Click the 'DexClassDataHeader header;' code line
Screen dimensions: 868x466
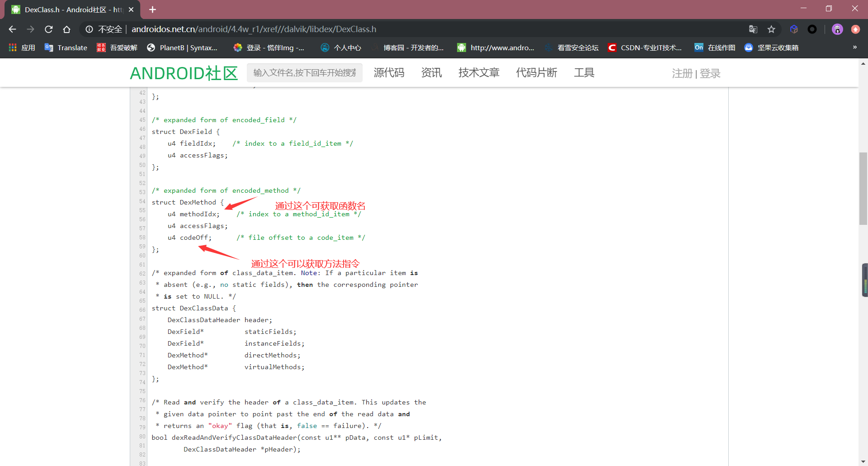pyautogui.click(x=220, y=320)
